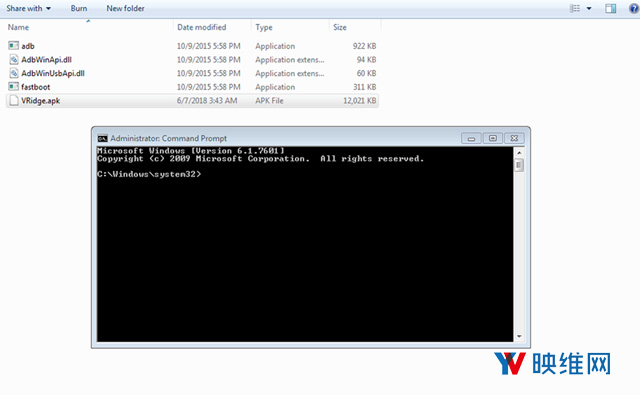Viewport: 640px width, 395px height.
Task: Click Command Prompt scrollbar up arrow
Action: click(x=519, y=153)
